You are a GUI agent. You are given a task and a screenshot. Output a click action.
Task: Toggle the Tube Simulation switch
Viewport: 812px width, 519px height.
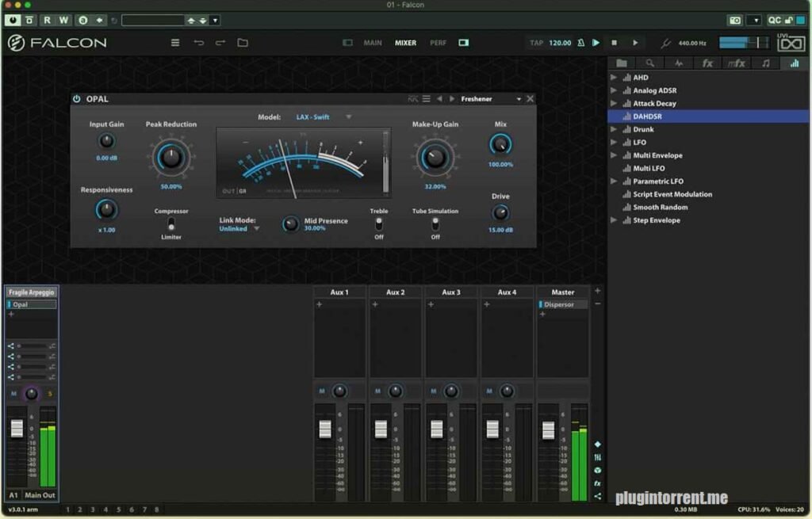(435, 224)
